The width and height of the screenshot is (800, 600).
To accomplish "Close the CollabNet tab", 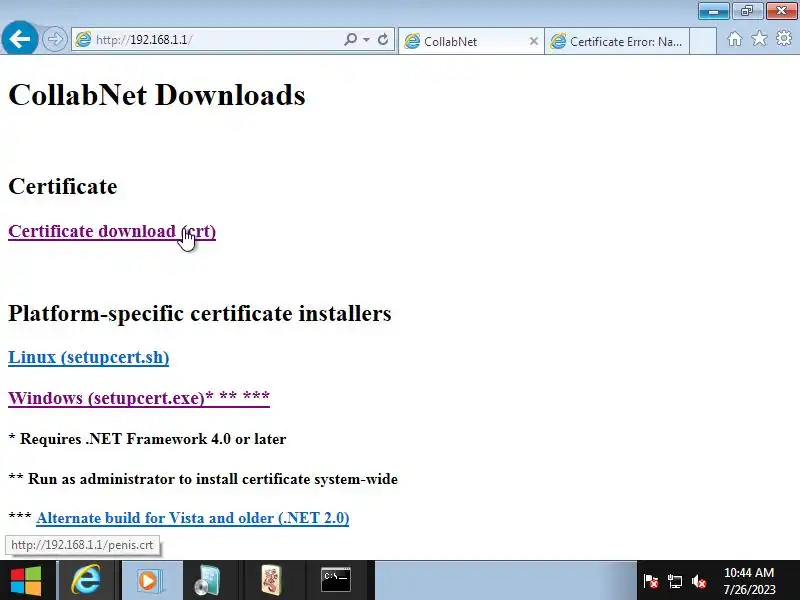I will tap(534, 41).
